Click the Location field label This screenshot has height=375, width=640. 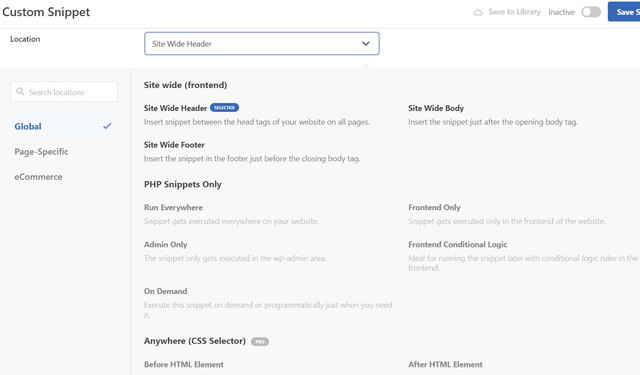[x=25, y=39]
